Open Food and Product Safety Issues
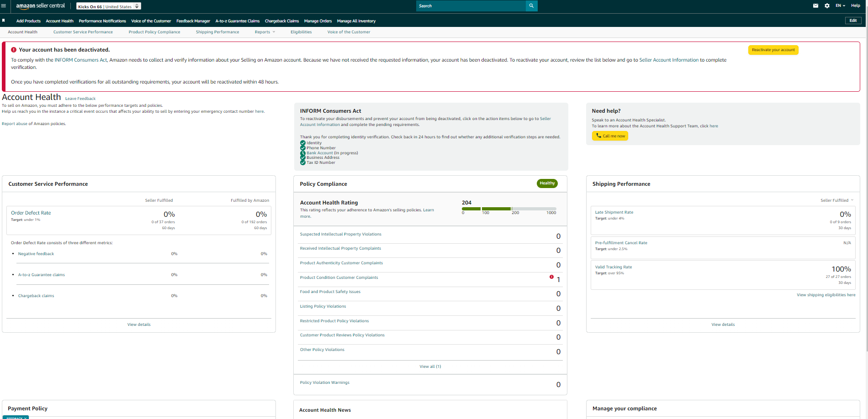Image resolution: width=868 pixels, height=419 pixels. click(x=330, y=292)
